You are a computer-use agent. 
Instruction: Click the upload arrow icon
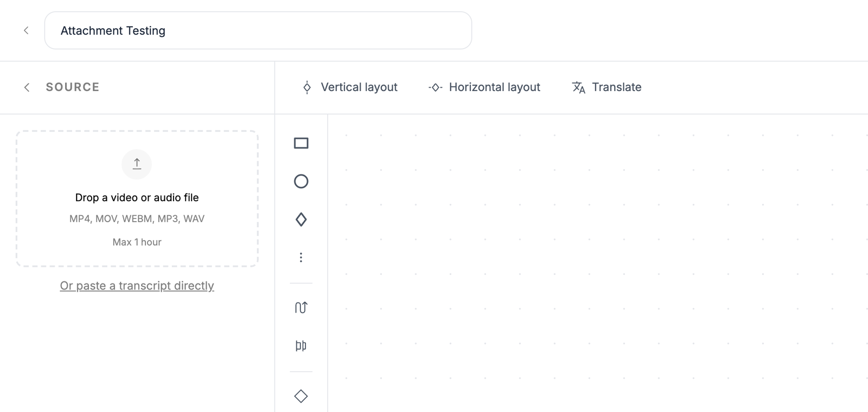point(137,164)
